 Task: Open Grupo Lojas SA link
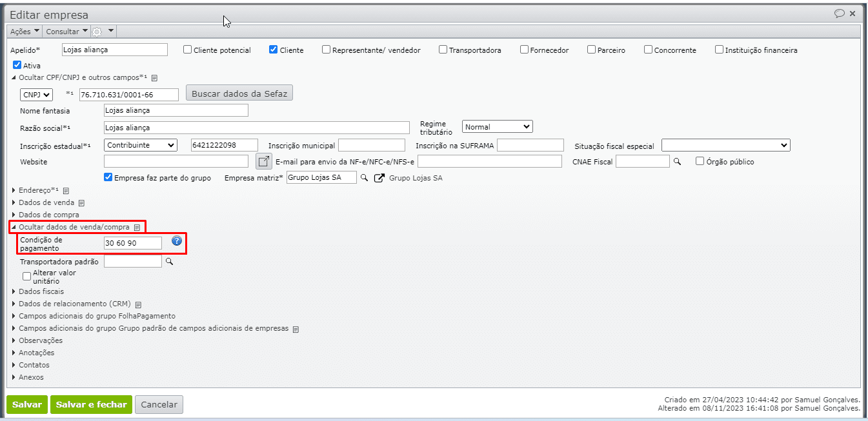click(416, 178)
